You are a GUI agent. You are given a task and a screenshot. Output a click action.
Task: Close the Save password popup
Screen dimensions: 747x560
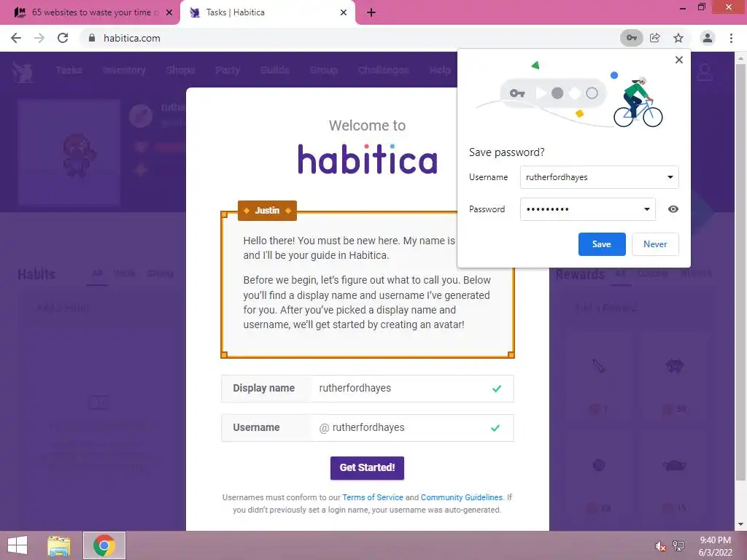coord(679,60)
